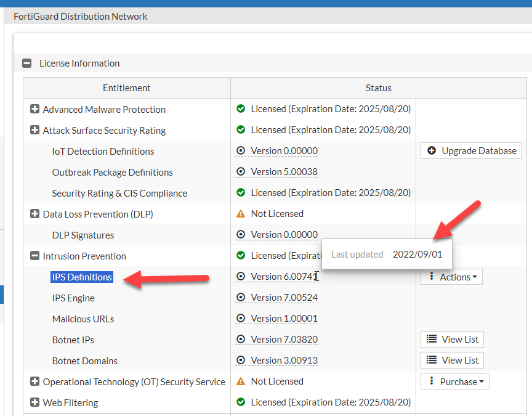Screen dimensions: 532x416
Task: Collapse the Intrusion Prevention row
Action: coord(35,256)
